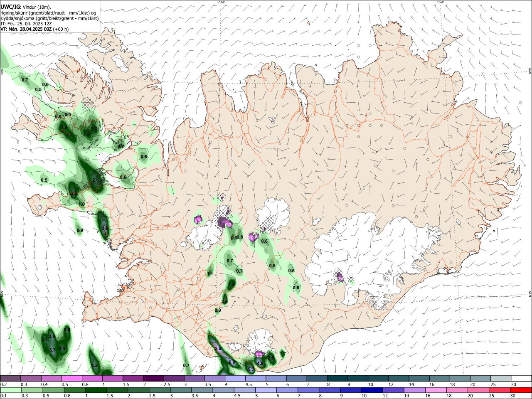This screenshot has height=399, width=532.
Task: Click the 5.7 precipitation value on the map
Action: (x=251, y=369)
